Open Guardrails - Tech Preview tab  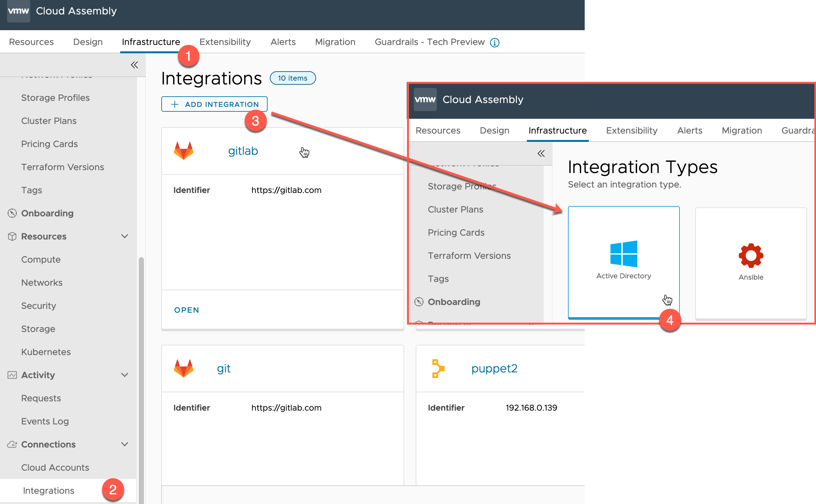click(x=430, y=42)
